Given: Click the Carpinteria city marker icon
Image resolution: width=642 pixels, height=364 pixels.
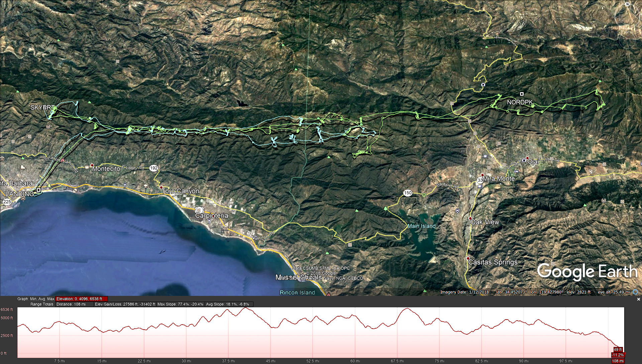Looking at the screenshot, I should [199, 210].
